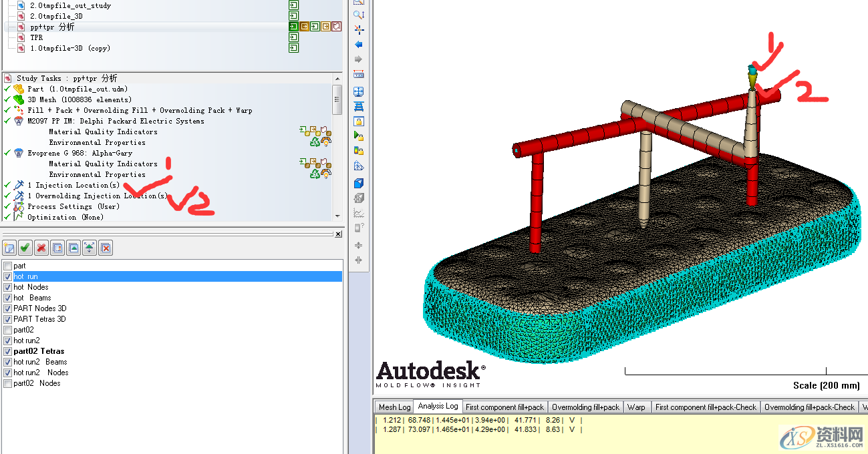
Task: Click the blue cube icon in vertical toolbar
Action: 359,183
